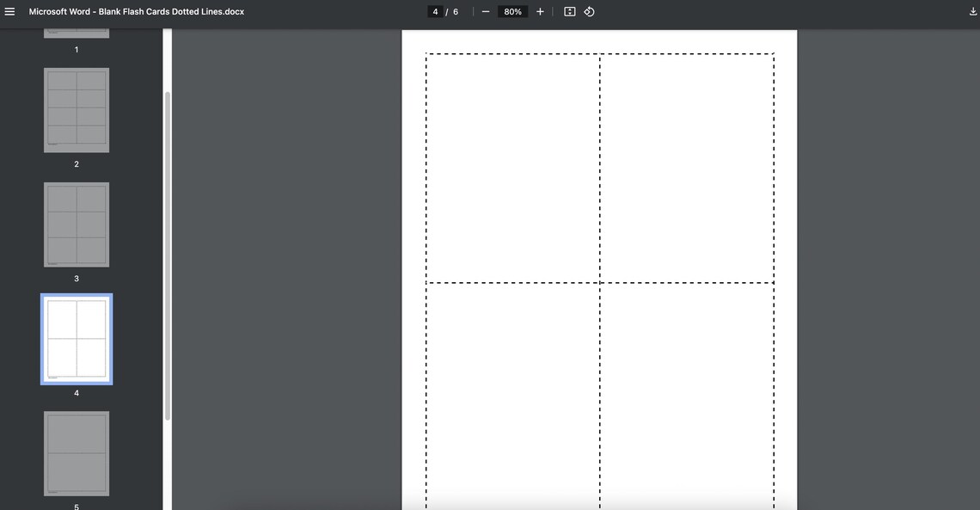Jump to page 3 via its thumbnail
Viewport: 980px width, 510px height.
click(76, 224)
